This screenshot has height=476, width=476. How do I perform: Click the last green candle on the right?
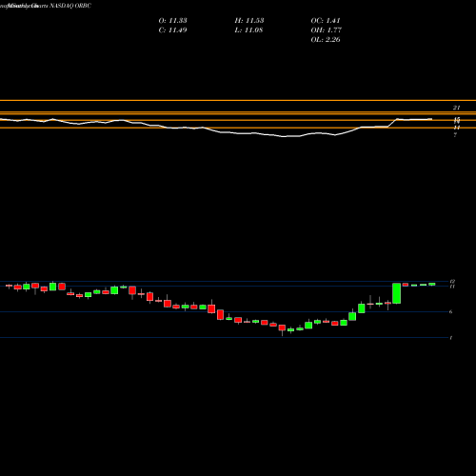click(432, 284)
